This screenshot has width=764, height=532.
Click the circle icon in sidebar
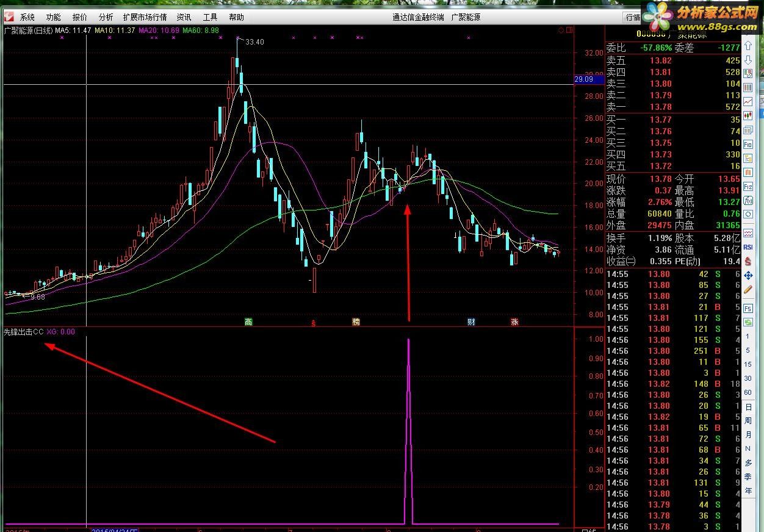click(748, 214)
